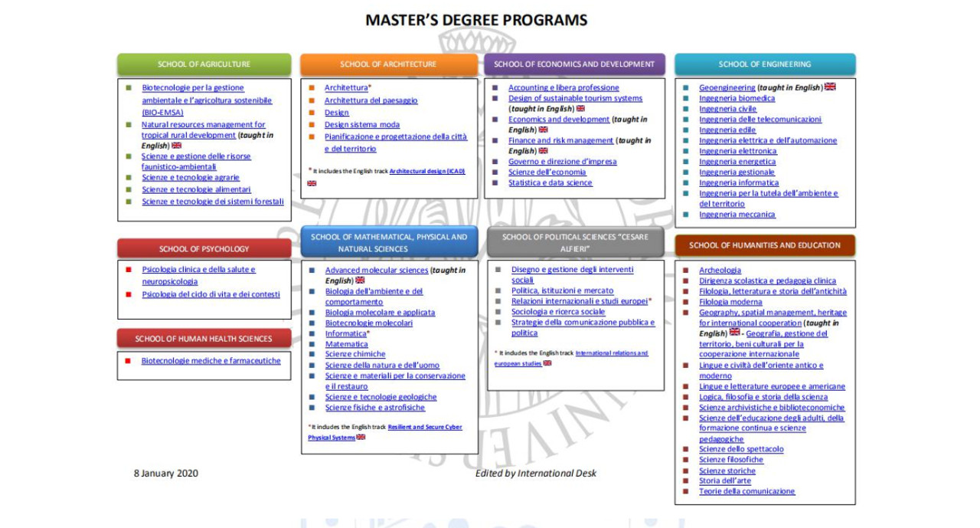Click UK flag after Finance and risk management
Image resolution: width=980 pixels, height=528 pixels.
543,151
